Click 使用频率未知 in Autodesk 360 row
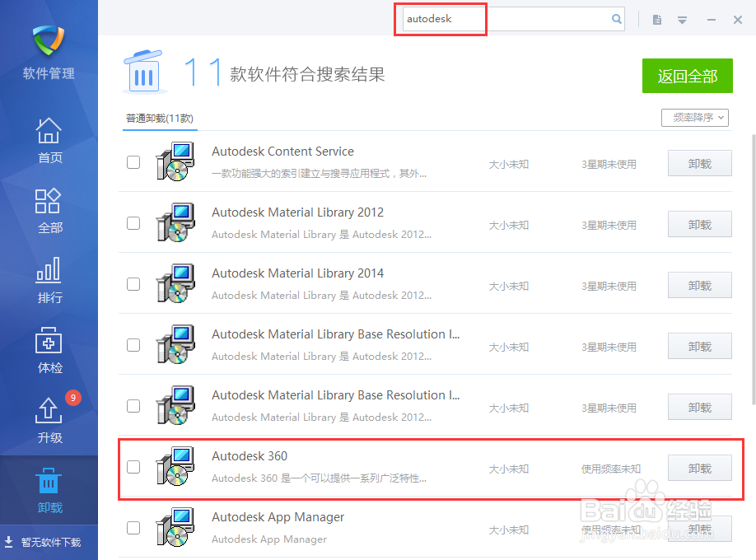Viewport: 756px width, 560px height. [611, 469]
